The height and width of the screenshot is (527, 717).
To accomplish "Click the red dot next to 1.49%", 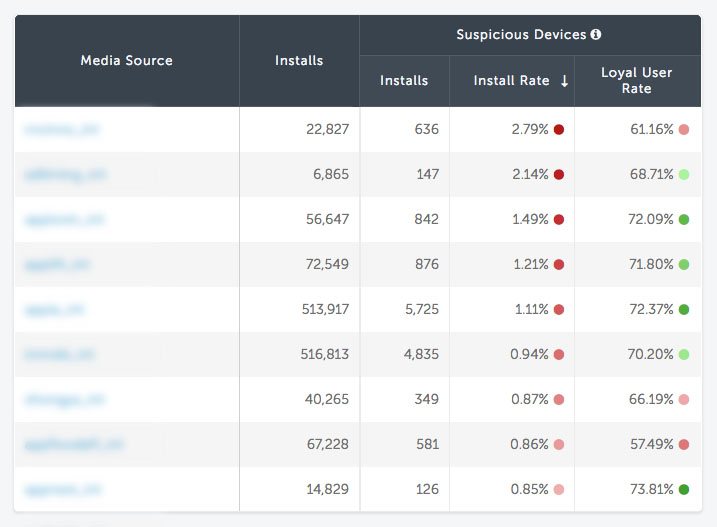I will click(x=559, y=220).
